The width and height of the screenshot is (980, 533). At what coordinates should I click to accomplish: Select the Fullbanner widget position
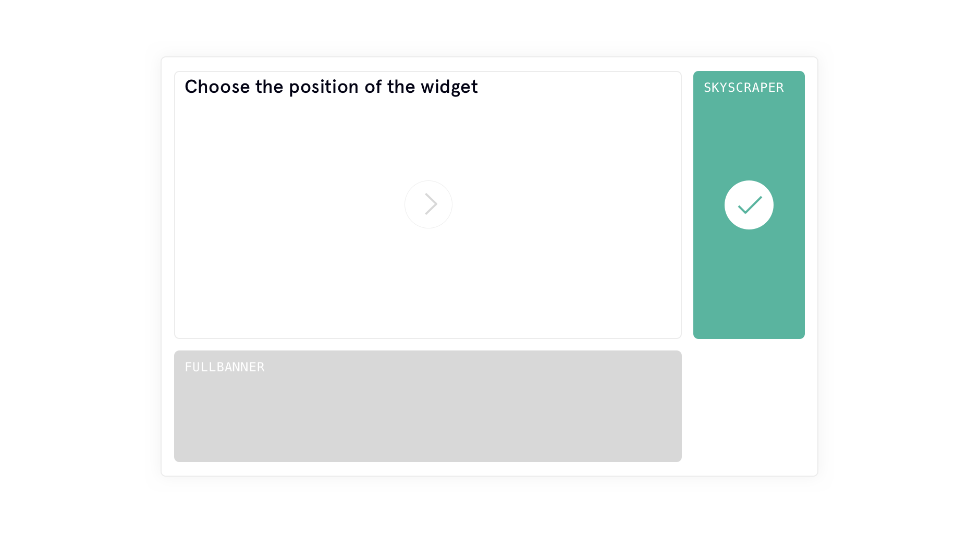(x=428, y=406)
